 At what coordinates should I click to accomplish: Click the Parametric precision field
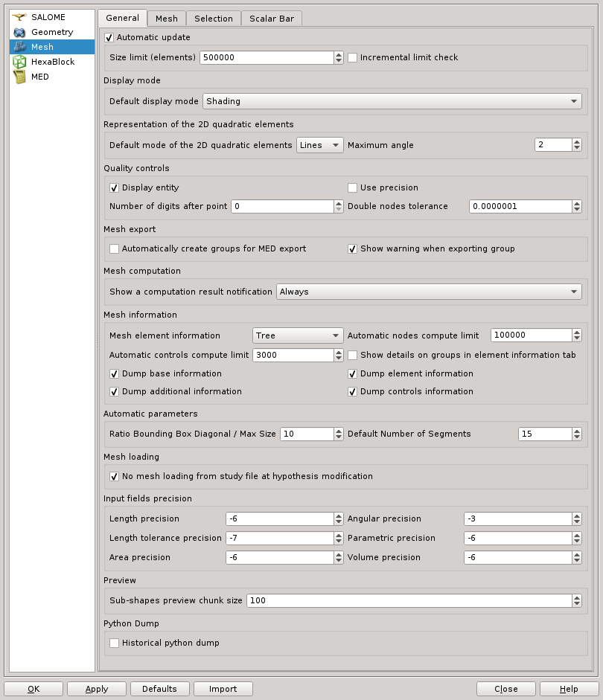tap(518, 538)
